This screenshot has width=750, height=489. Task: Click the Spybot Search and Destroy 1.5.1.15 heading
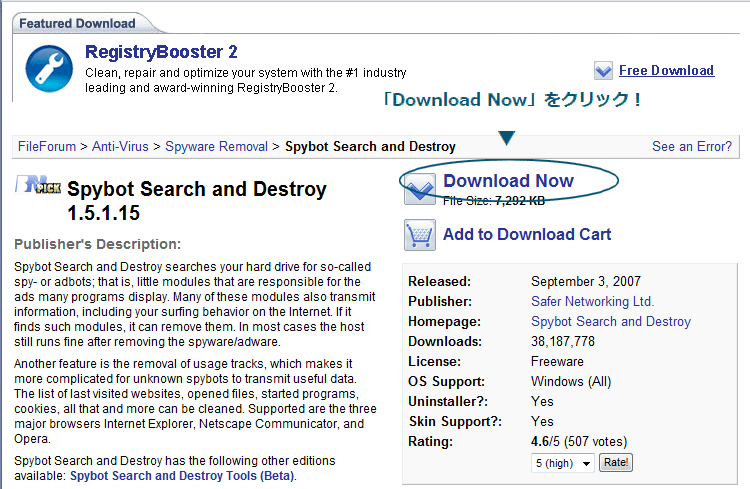click(x=197, y=201)
